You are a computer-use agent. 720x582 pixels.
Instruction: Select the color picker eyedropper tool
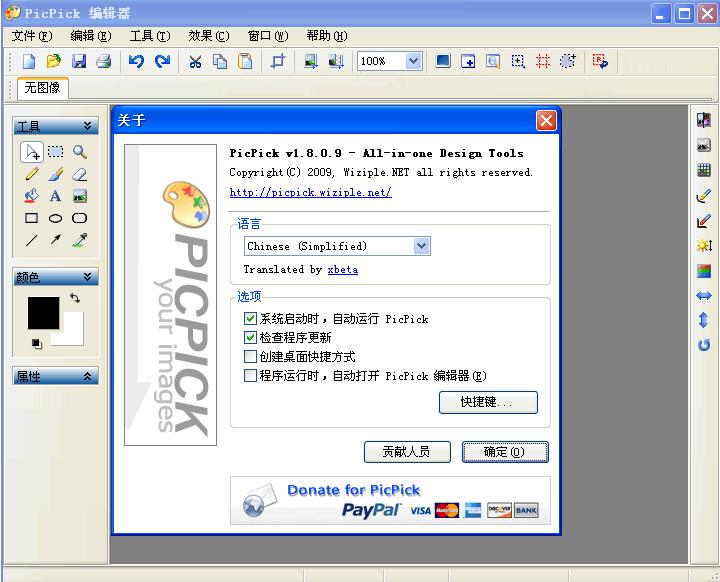tap(80, 240)
